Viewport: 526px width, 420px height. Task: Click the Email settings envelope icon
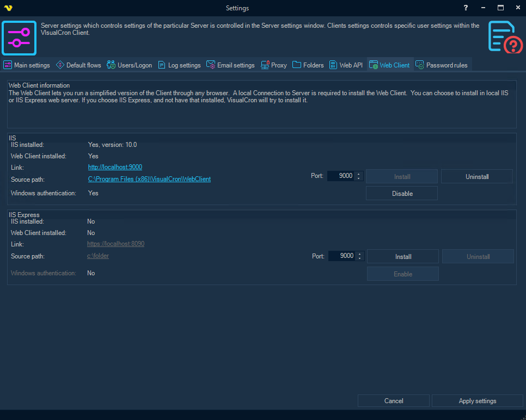[211, 65]
